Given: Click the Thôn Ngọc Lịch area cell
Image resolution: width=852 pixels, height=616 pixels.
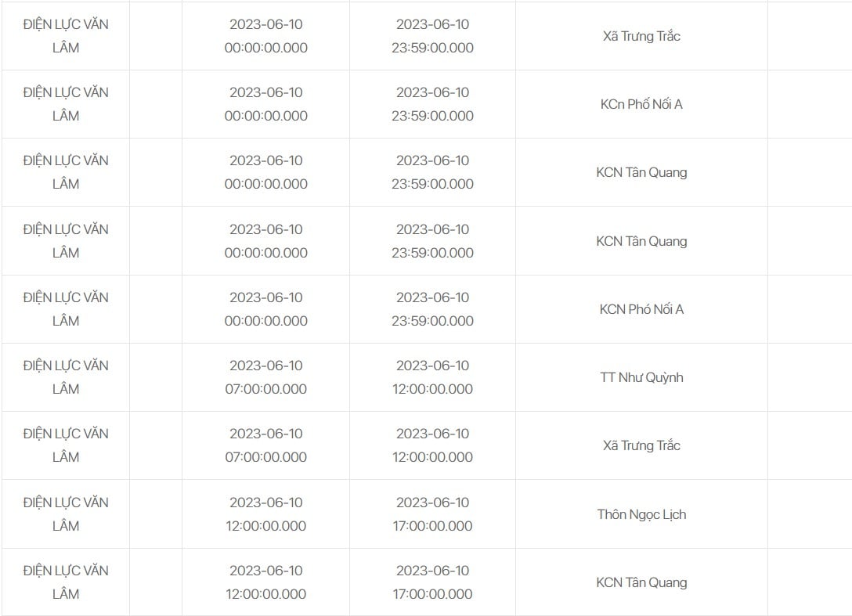Looking at the screenshot, I should coord(641,514).
